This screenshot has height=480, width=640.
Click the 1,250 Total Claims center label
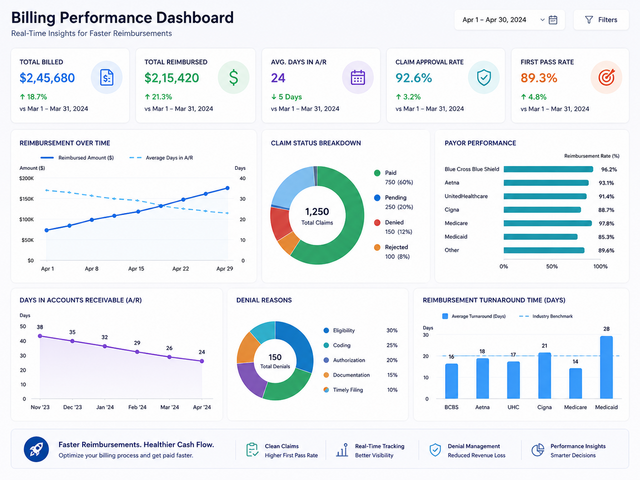pyautogui.click(x=317, y=216)
